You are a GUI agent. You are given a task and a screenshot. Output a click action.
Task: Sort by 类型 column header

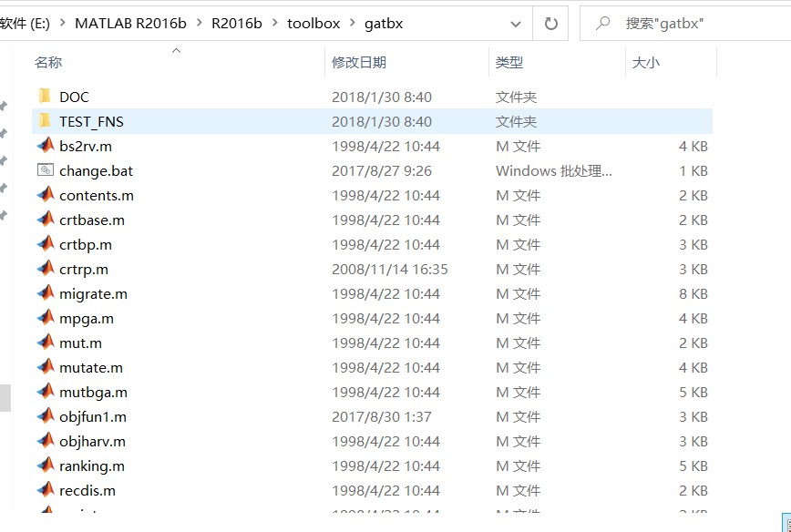point(509,63)
